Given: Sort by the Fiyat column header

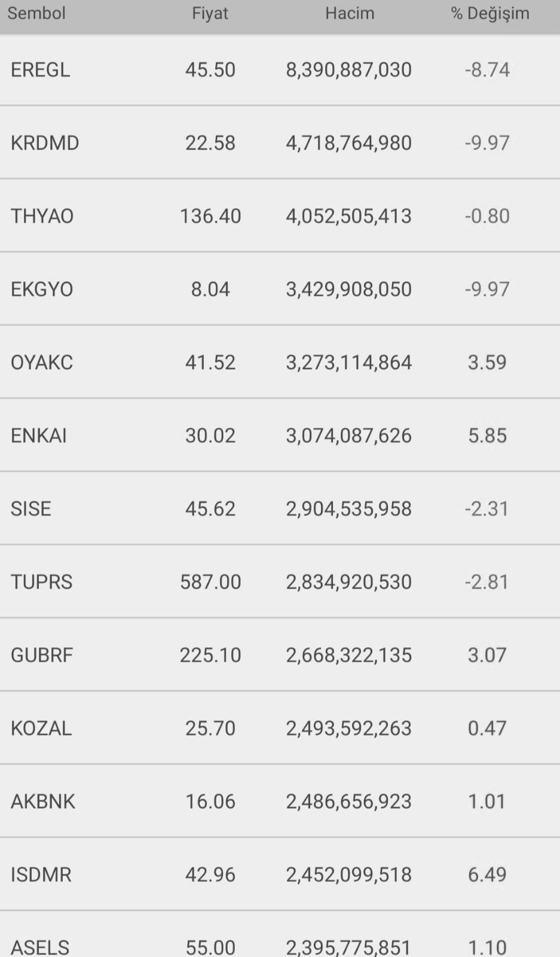Looking at the screenshot, I should pos(210,13).
